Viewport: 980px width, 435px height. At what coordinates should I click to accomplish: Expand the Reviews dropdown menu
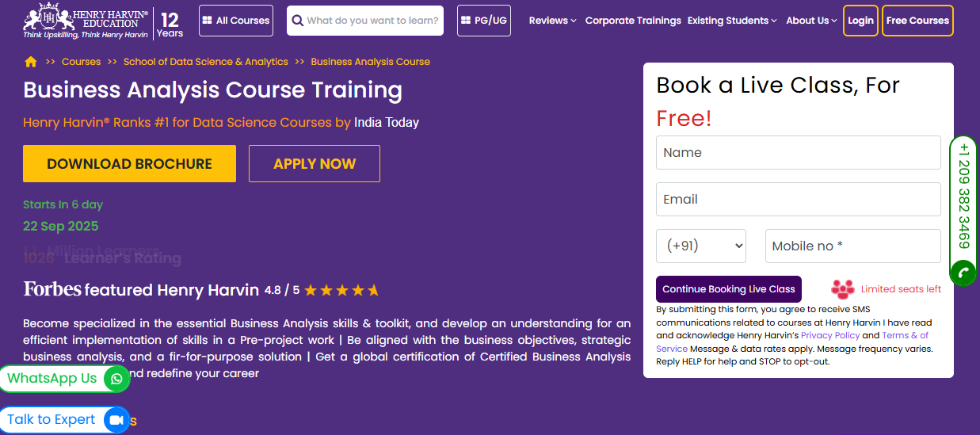click(552, 21)
